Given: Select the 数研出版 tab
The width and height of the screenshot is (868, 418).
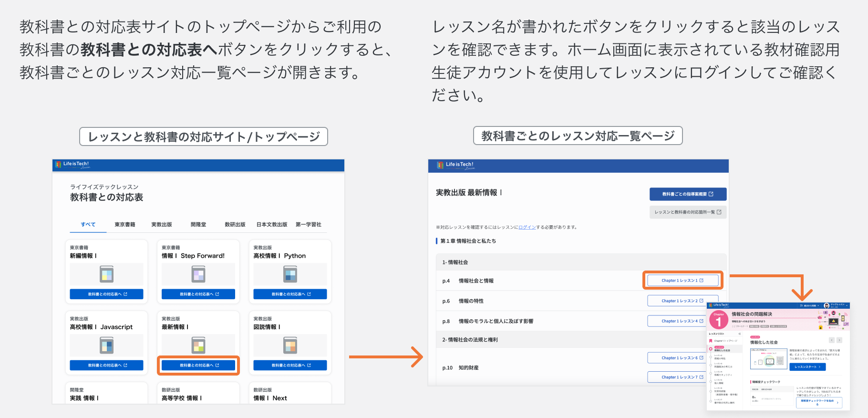Looking at the screenshot, I should pos(235,224).
